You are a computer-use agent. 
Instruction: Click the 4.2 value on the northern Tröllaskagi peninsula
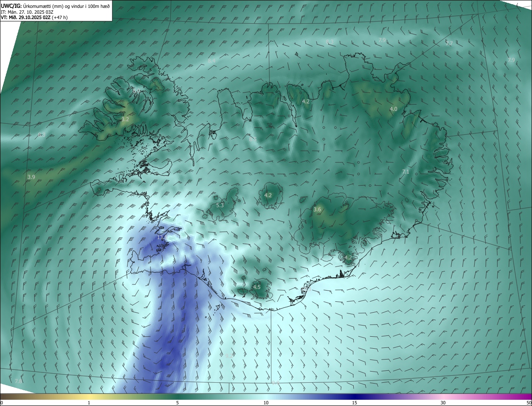click(306, 101)
